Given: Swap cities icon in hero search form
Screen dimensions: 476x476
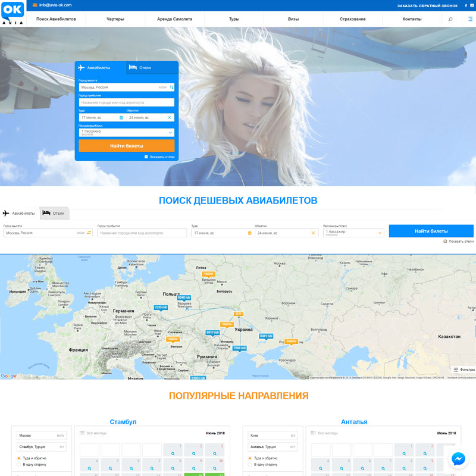Looking at the screenshot, I should [x=171, y=87].
